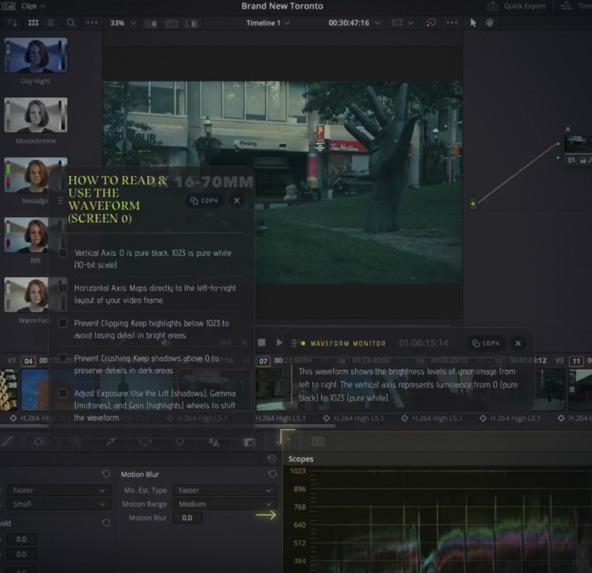Toggle the image wipe viewer icon
Screen dimensions: 592x573
tap(151, 23)
